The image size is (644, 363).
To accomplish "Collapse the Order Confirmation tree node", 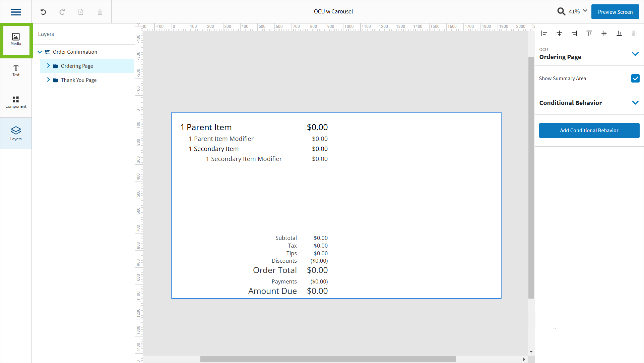I will coord(40,52).
